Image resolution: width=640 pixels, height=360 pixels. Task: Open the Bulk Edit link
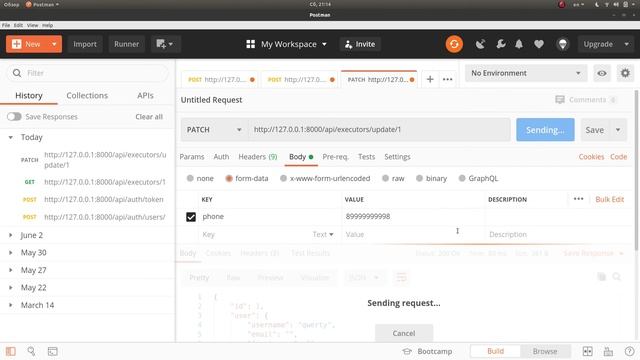click(609, 199)
